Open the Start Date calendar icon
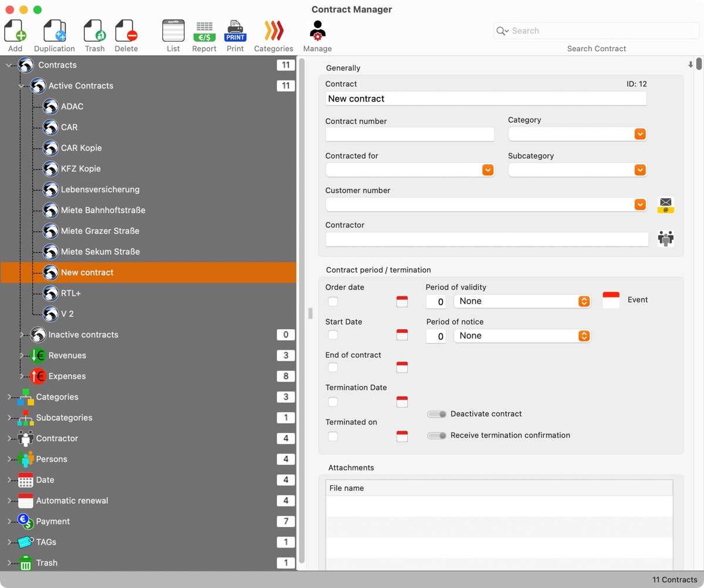Viewport: 704px width, 588px height. [x=402, y=335]
